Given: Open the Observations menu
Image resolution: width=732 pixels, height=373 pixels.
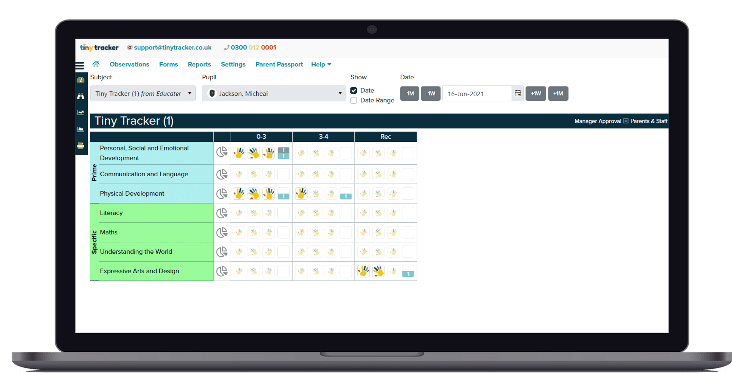Looking at the screenshot, I should (129, 64).
